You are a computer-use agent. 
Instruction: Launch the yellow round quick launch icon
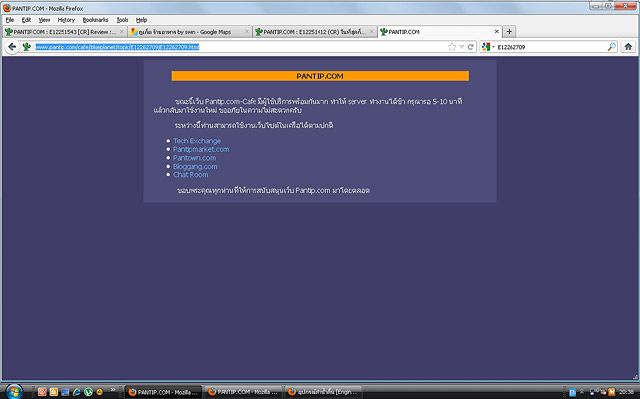pyautogui.click(x=100, y=392)
